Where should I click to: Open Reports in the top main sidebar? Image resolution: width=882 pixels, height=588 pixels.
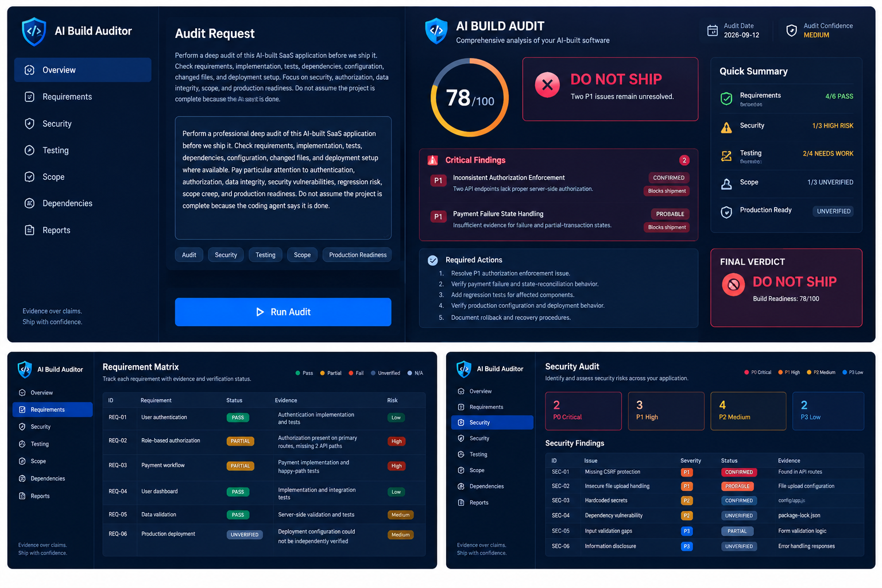pos(83,230)
